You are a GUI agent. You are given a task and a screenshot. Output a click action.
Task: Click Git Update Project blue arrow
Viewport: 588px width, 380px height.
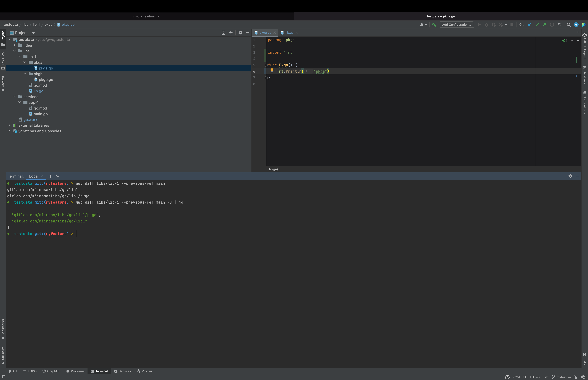[x=530, y=24]
